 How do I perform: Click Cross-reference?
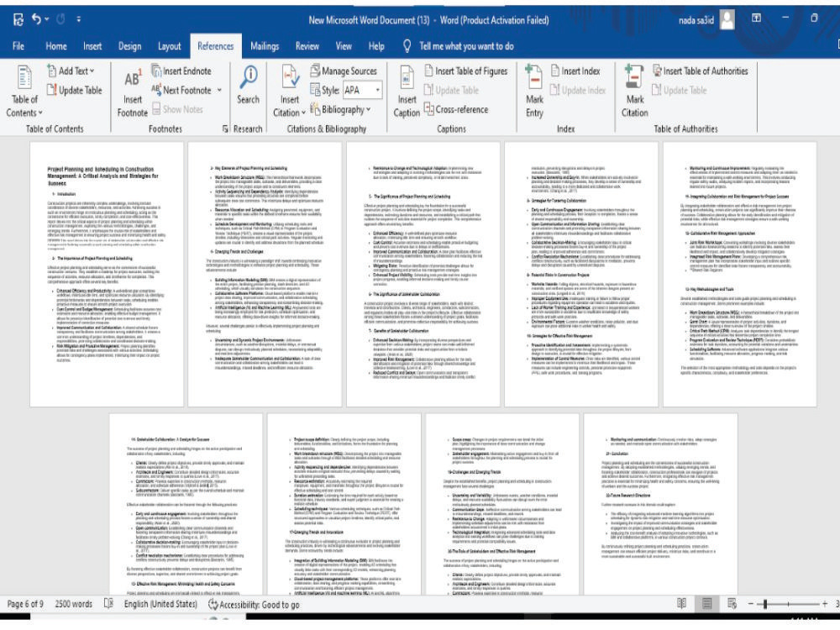tap(456, 109)
